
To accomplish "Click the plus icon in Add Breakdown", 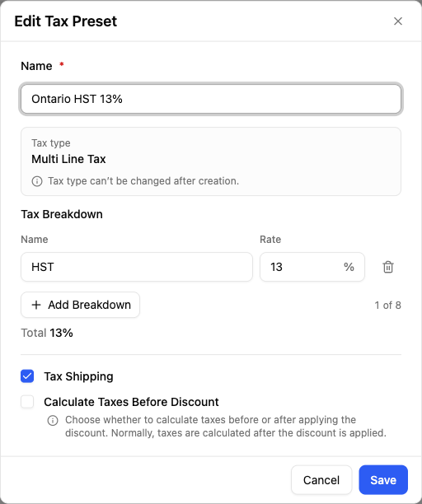I will 36,305.
